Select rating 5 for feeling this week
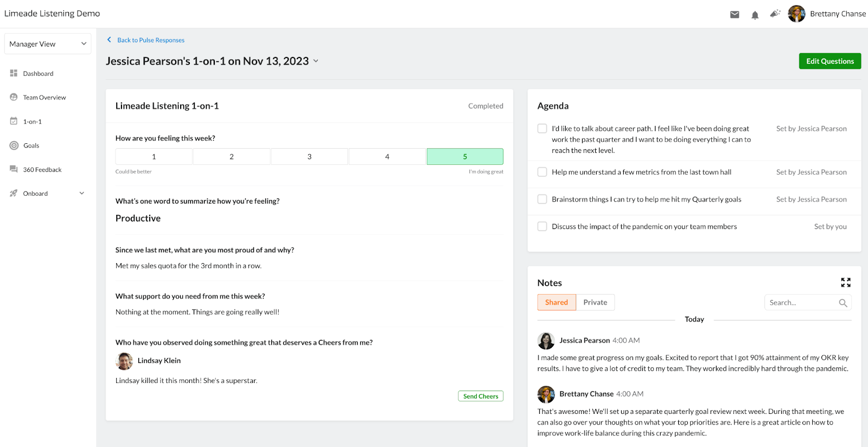Image resolution: width=868 pixels, height=447 pixels. click(x=465, y=156)
